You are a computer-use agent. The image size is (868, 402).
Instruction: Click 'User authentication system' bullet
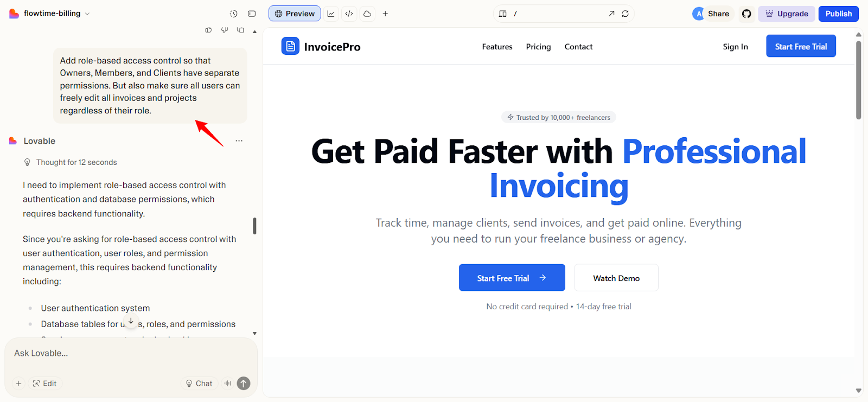coord(95,308)
